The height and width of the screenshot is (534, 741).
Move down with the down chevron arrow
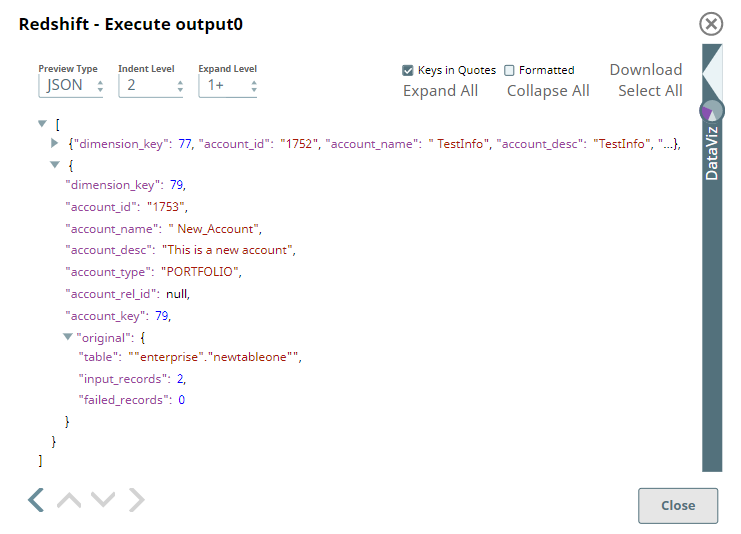(x=103, y=500)
